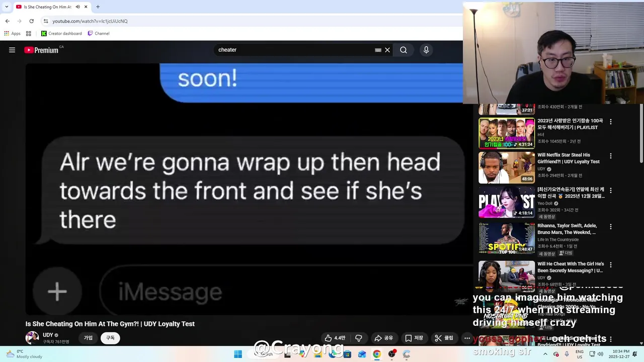Open more actions three-dot menu below video
Viewport: 644px width, 362px height.
[x=467, y=338]
